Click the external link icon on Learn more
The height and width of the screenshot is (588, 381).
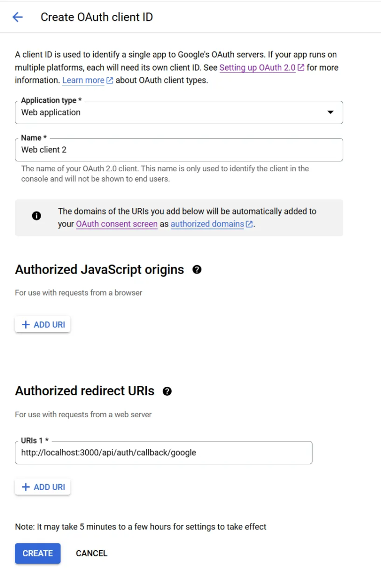pyautogui.click(x=109, y=80)
